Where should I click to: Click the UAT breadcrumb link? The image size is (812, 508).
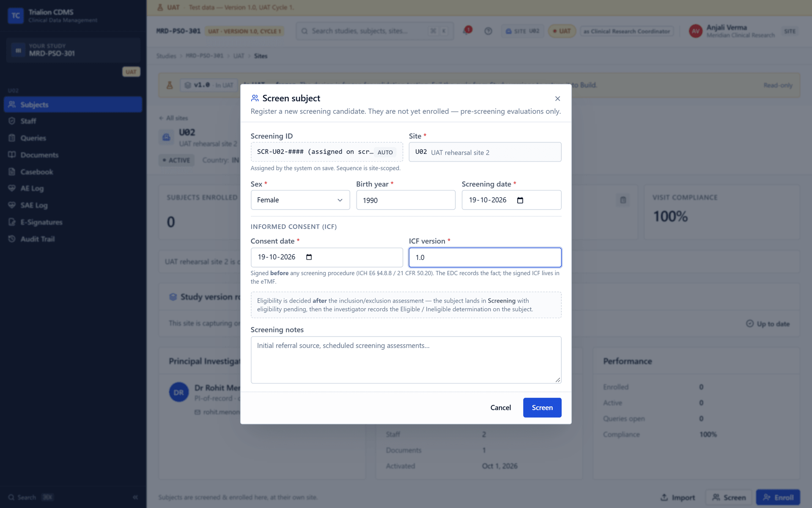coord(239,56)
